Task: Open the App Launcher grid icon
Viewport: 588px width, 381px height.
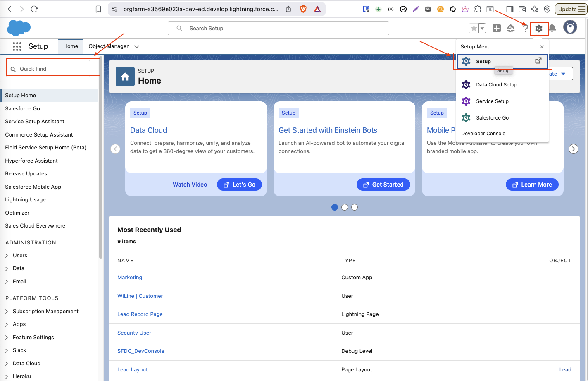Action: [x=17, y=46]
